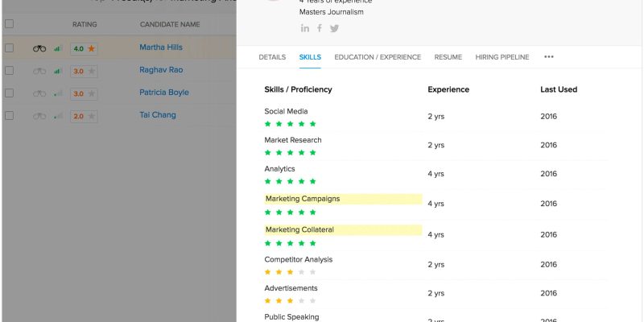Tick the select-all checkbox in table header
644x322 pixels.
click(9, 24)
